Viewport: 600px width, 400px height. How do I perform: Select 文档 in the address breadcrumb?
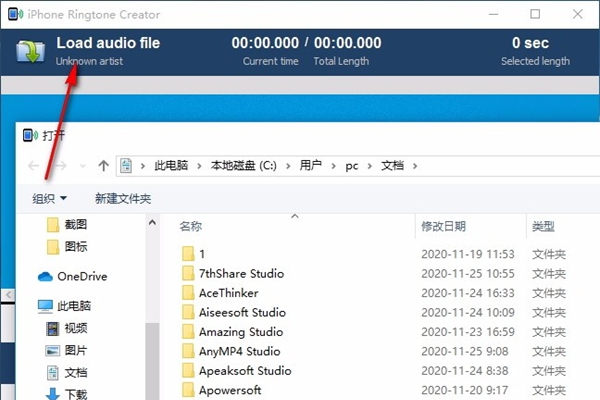(x=392, y=166)
